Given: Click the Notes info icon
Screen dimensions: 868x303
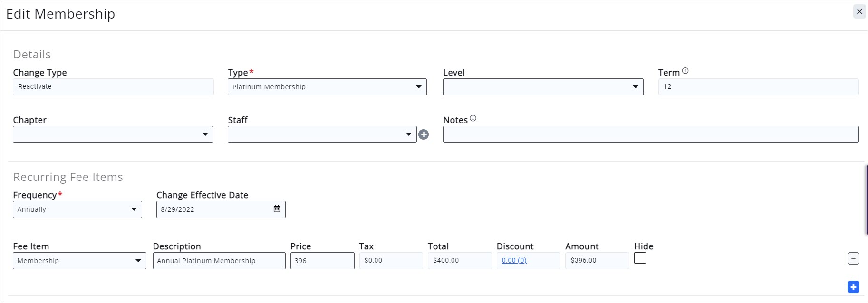Looking at the screenshot, I should 473,118.
